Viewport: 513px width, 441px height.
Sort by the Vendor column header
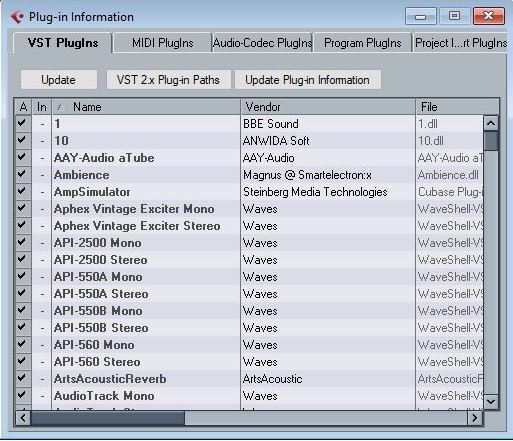328,107
